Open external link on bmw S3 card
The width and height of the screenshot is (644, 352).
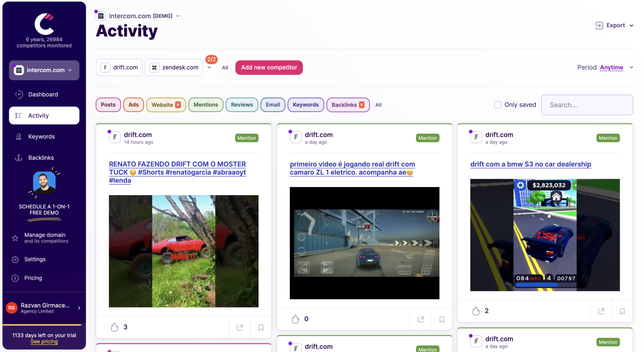601,311
